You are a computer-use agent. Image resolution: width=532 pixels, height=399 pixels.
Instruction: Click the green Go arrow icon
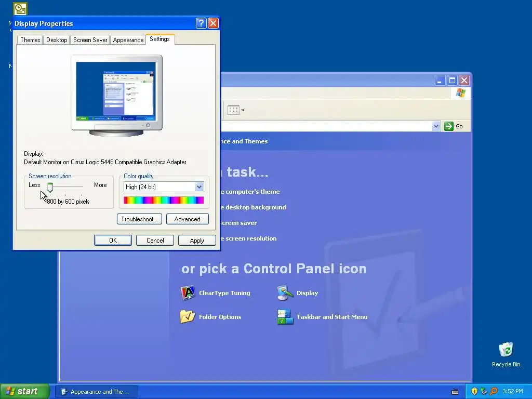click(x=448, y=126)
